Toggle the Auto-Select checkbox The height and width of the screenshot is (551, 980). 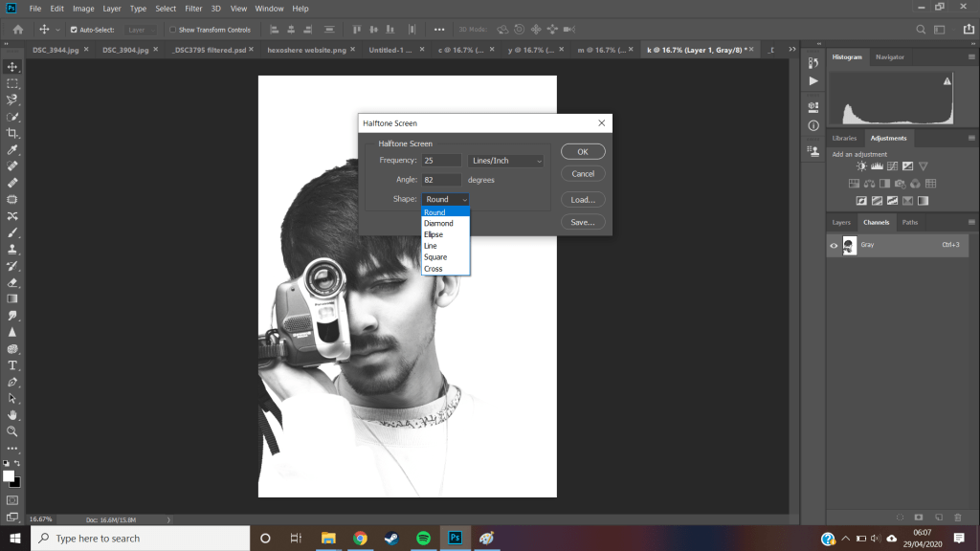[74, 30]
